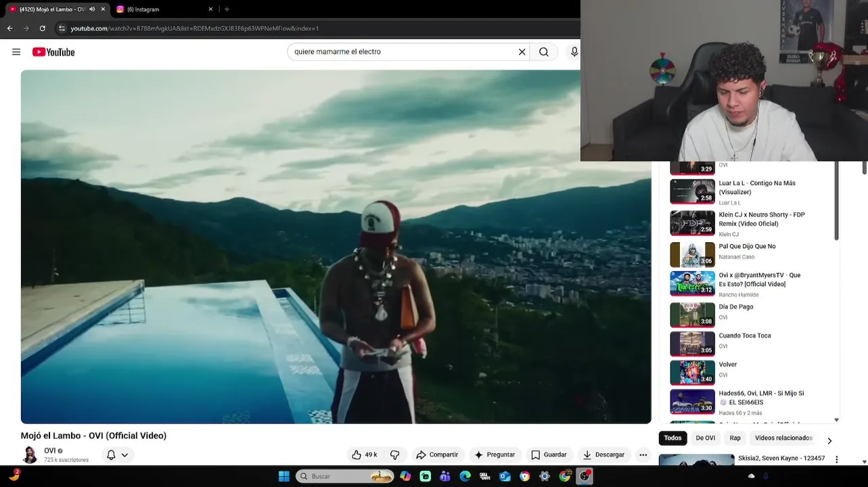The width and height of the screenshot is (868, 487).
Task: Click the taskbar Buscar search box
Action: click(345, 476)
